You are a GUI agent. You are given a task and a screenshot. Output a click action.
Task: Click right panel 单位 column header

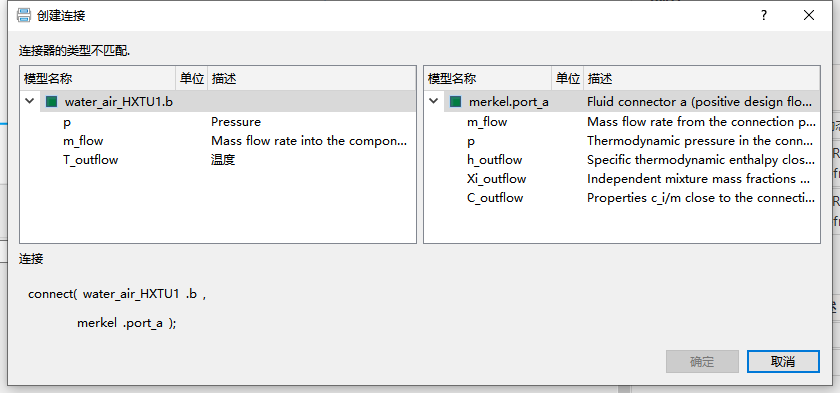568,79
